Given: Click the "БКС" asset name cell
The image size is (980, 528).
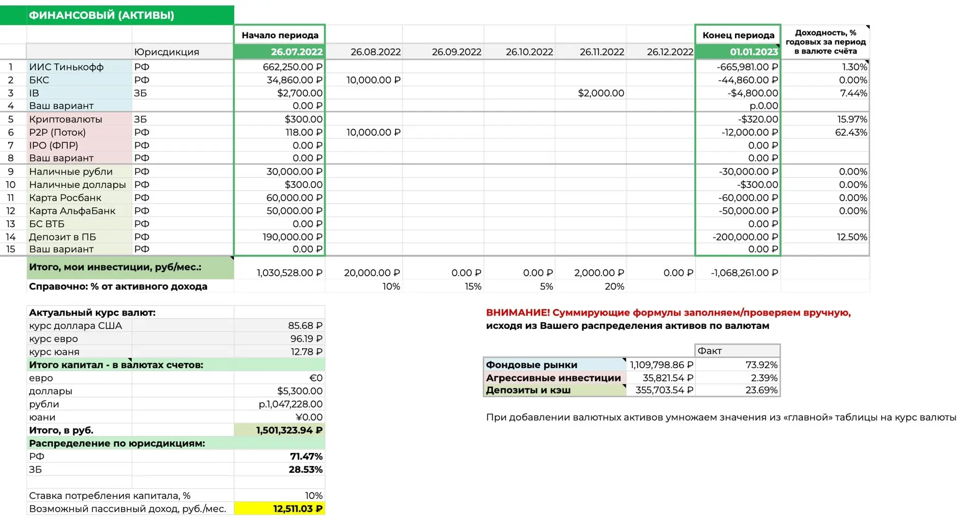Looking at the screenshot, I should pyautogui.click(x=79, y=80).
